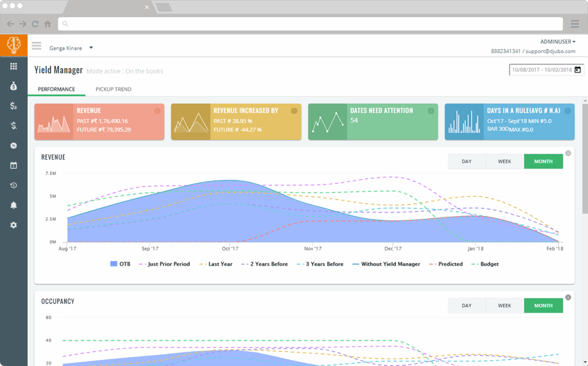The width and height of the screenshot is (588, 366).
Task: Toggle 3 Years Before legend series
Action: pos(320,264)
